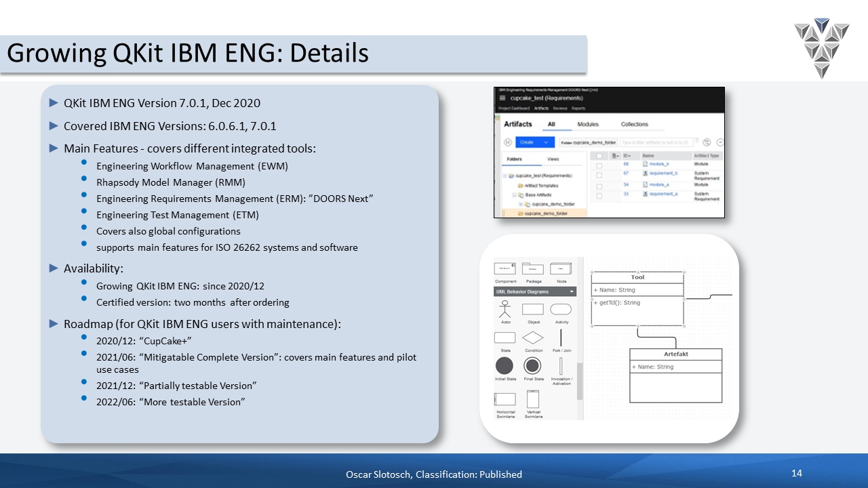Screen dimensions: 868x488
Task: Click the artifact filter text field
Action: 658,142
